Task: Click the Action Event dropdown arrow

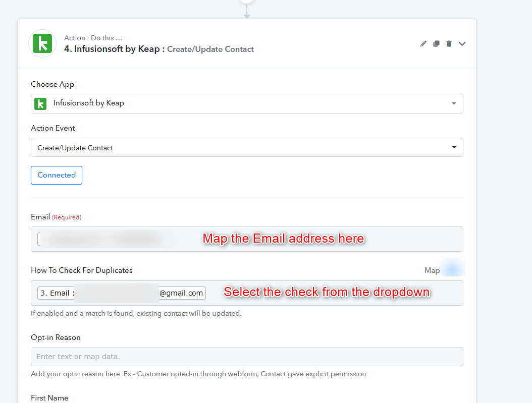Action: [x=454, y=147]
